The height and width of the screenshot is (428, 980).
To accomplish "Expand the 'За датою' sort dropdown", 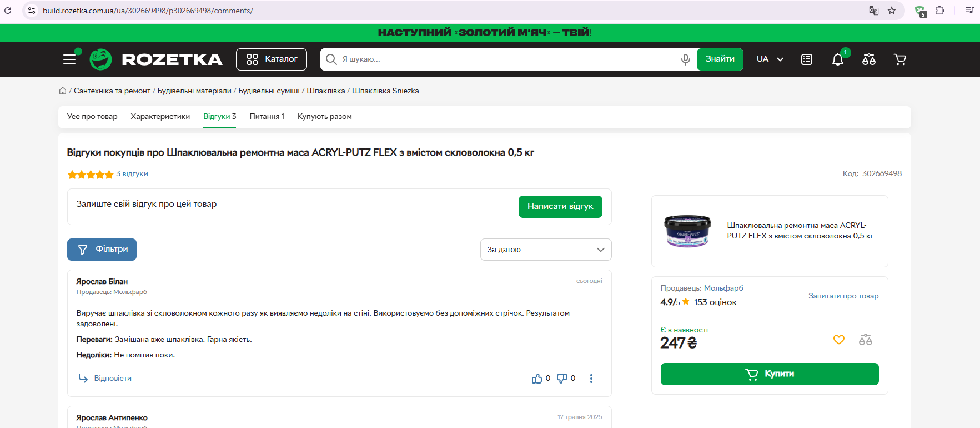I will click(x=546, y=250).
